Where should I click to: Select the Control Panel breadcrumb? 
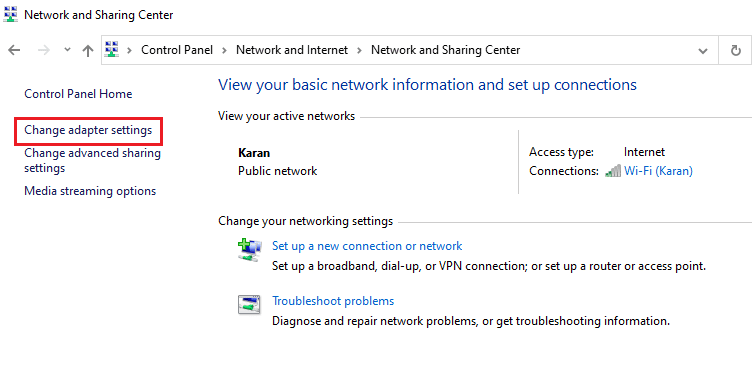[177, 50]
